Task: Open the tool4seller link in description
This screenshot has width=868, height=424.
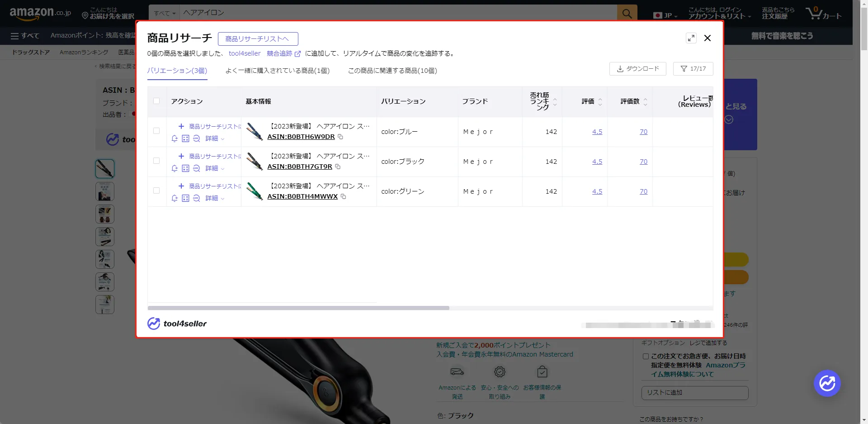Action: [x=245, y=53]
